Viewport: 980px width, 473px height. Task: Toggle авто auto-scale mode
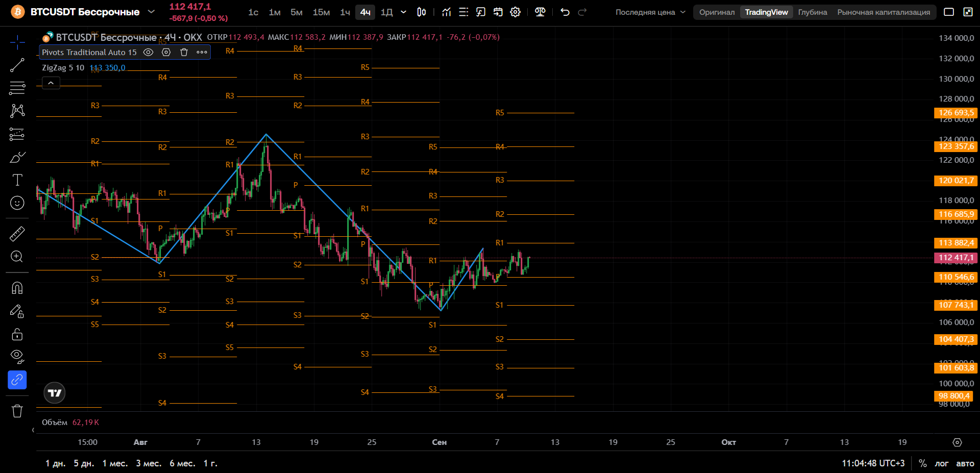[x=965, y=463]
